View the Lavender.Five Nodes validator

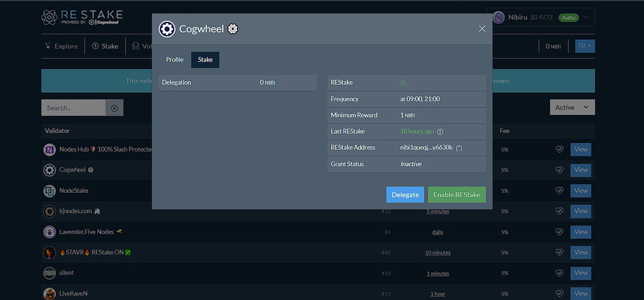point(581,232)
